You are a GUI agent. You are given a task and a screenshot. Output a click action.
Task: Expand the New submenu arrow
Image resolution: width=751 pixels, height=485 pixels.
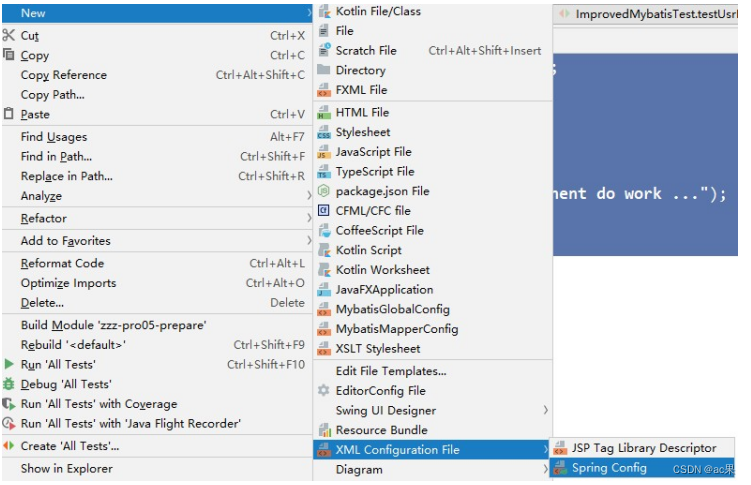click(x=309, y=13)
